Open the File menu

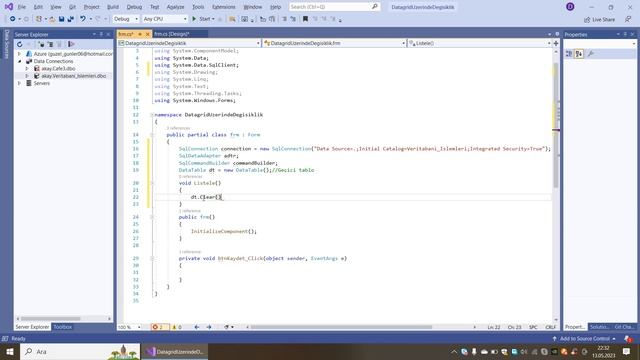click(x=21, y=7)
